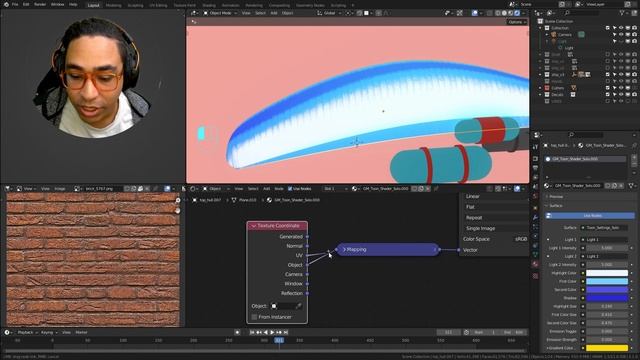Toggle exclude checkbox for Decals collection
This screenshot has height=360, width=640.
[x=608, y=95]
